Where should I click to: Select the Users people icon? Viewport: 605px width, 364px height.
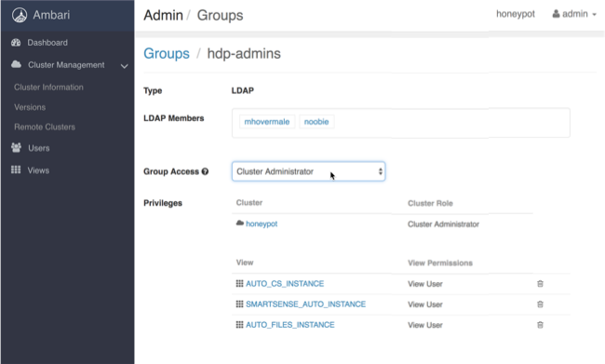click(x=16, y=147)
